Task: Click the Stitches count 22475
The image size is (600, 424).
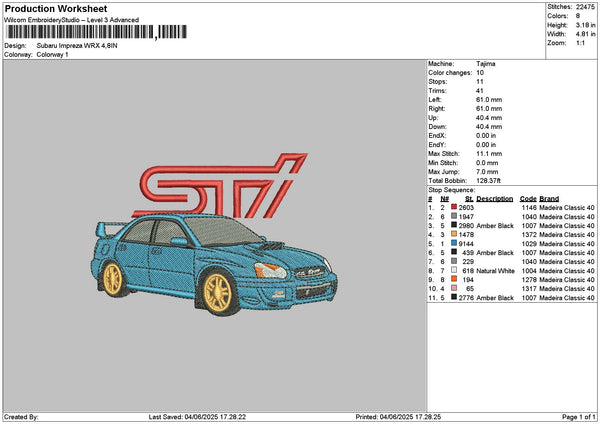Action: point(586,6)
